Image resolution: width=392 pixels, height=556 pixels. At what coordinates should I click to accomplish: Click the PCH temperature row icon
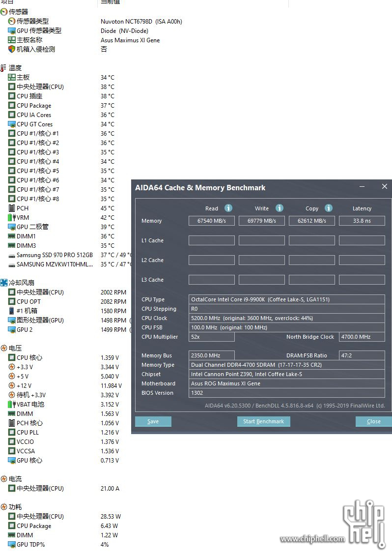[12, 208]
